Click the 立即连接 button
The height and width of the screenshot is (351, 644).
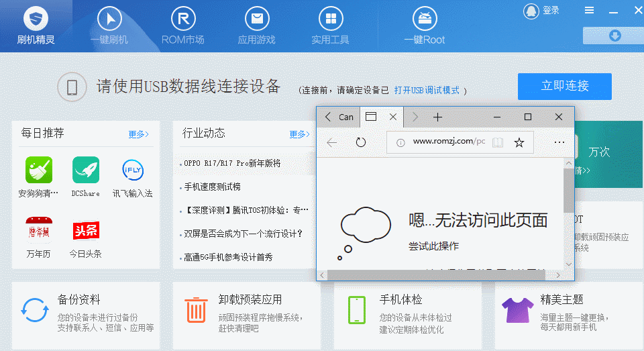tap(564, 87)
